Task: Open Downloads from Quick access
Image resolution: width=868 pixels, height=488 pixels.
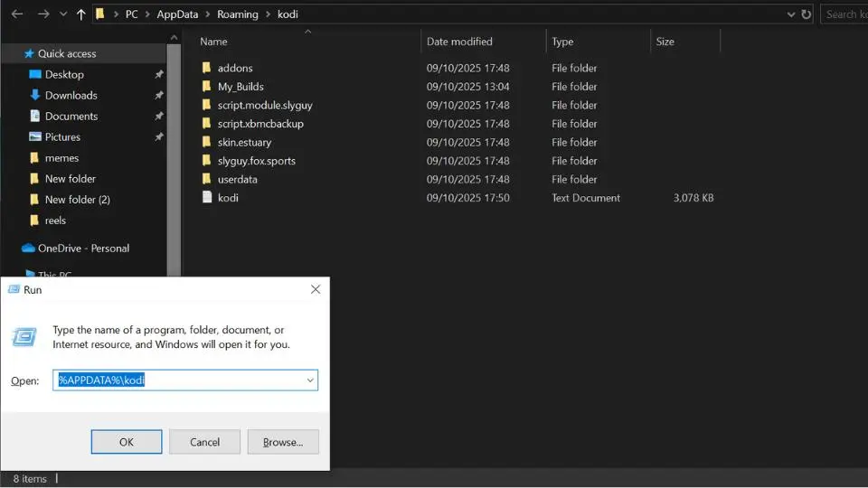Action: pyautogui.click(x=71, y=96)
